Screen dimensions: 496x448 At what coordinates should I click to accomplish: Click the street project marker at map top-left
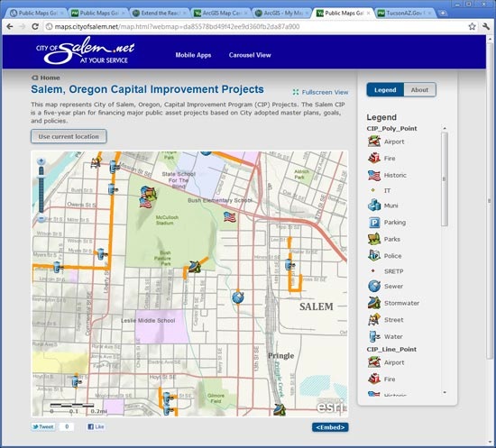tap(96, 162)
